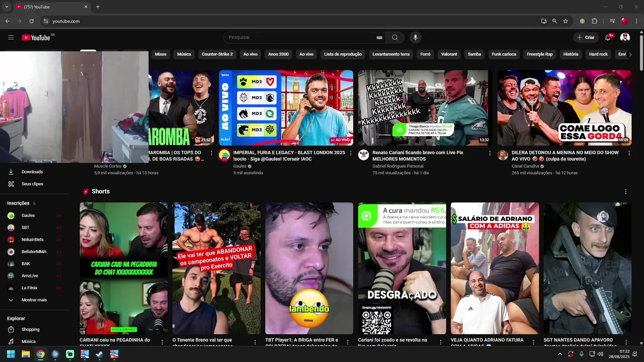
Task: Bookmark this page with the star
Action: (566, 21)
